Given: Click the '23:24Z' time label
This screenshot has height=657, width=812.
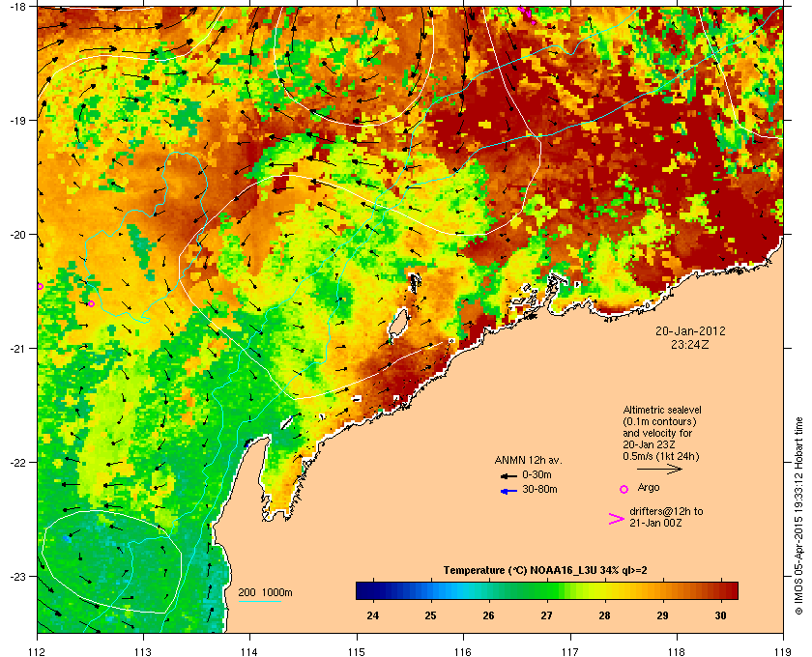Looking at the screenshot, I should 690,344.
